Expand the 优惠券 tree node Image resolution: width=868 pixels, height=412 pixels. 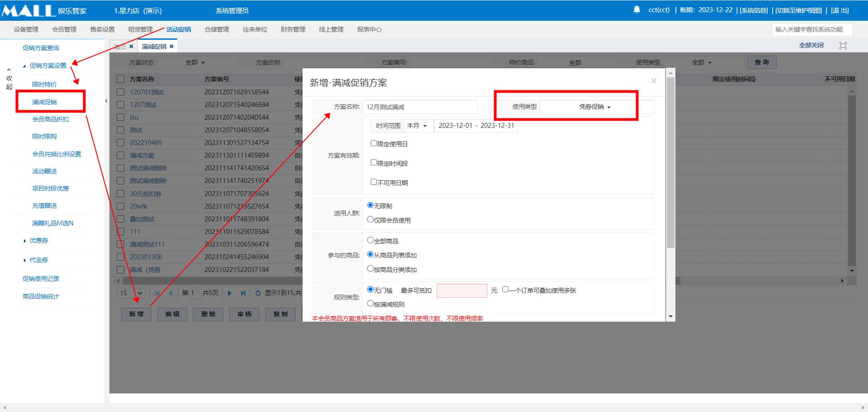(x=24, y=241)
